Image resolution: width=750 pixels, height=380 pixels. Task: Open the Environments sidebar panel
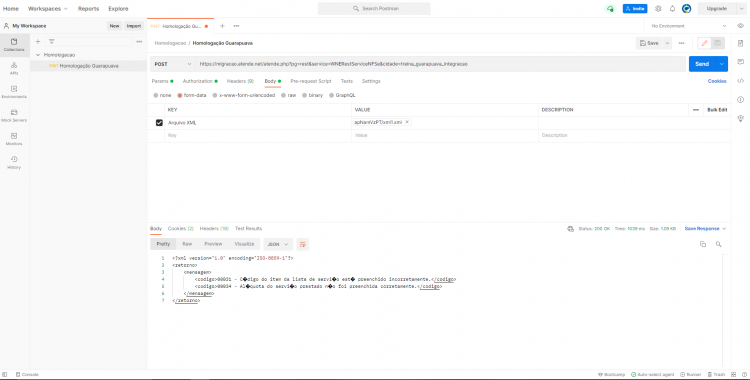point(14,92)
